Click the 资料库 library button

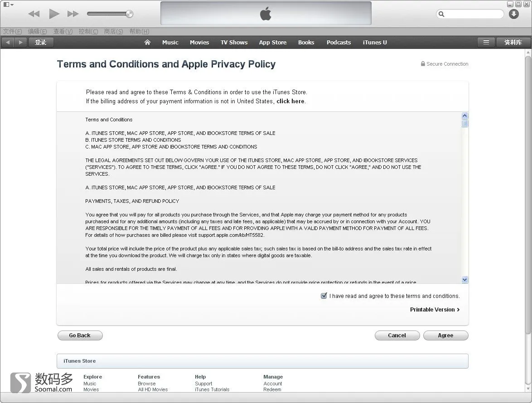click(x=513, y=43)
